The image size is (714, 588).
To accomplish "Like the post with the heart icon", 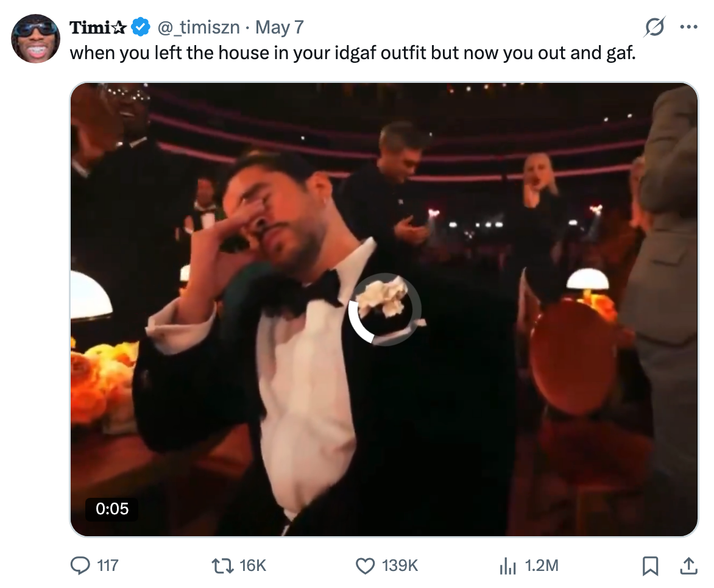I will [365, 565].
